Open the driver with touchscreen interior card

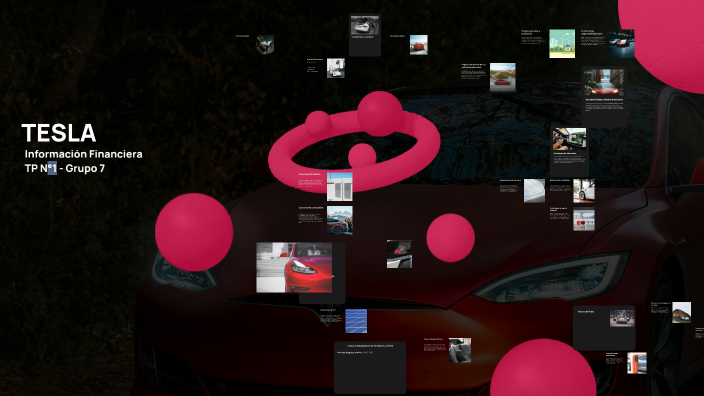(x=569, y=151)
